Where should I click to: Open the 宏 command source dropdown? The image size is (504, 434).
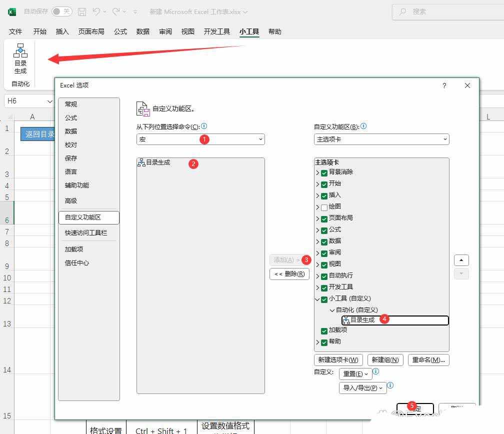pos(200,139)
